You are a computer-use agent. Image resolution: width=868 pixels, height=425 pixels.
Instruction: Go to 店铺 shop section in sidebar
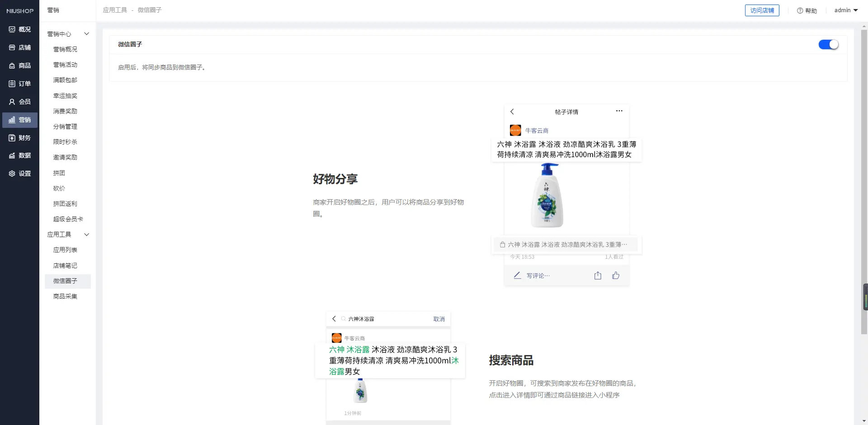tap(19, 47)
